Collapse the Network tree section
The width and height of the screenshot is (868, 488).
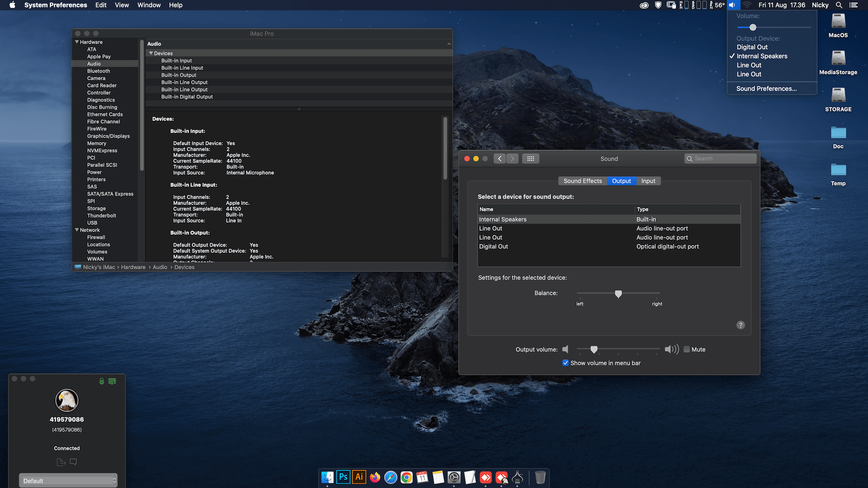click(77, 230)
